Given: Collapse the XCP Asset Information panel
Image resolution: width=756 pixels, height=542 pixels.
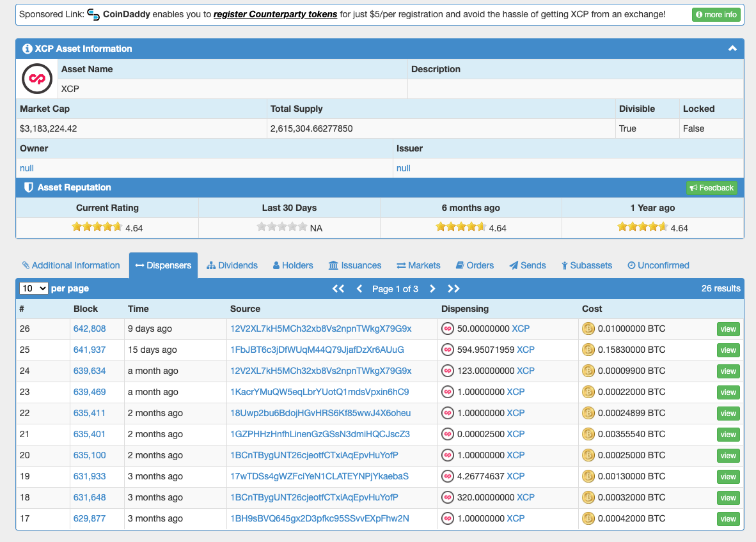Looking at the screenshot, I should (732, 49).
